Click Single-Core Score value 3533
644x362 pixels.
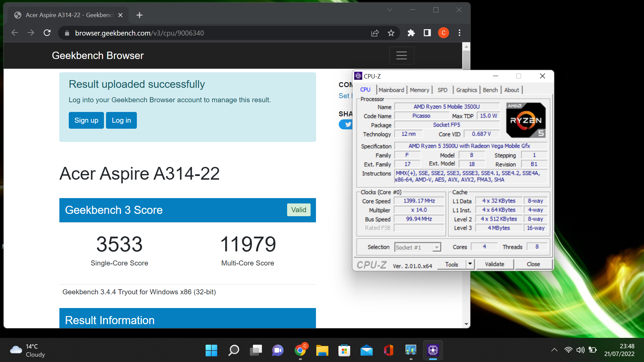119,244
